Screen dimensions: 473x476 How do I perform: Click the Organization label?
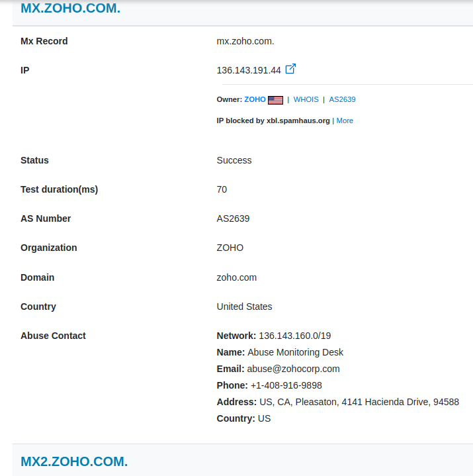point(48,248)
